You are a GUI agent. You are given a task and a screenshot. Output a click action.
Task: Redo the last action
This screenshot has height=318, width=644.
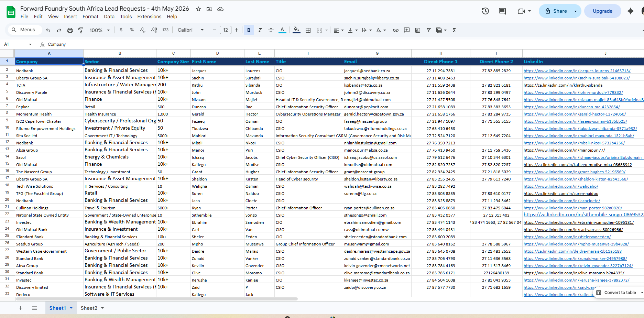click(59, 30)
